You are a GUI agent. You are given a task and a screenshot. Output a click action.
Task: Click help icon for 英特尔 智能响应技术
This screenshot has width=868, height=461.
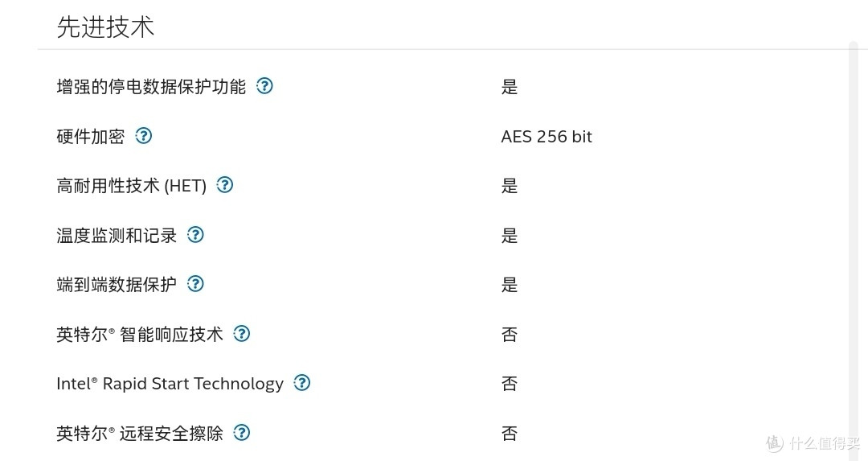[x=241, y=334]
